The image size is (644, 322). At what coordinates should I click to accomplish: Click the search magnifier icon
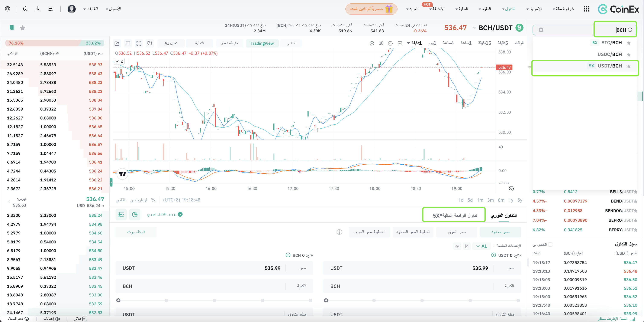[630, 30]
